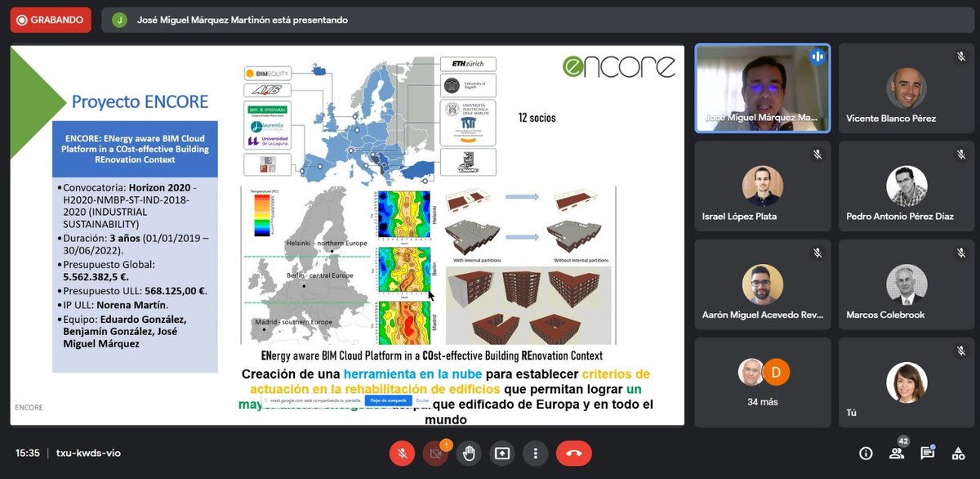
Task: Select Vicente Blanco Pérez tile
Action: (x=906, y=87)
